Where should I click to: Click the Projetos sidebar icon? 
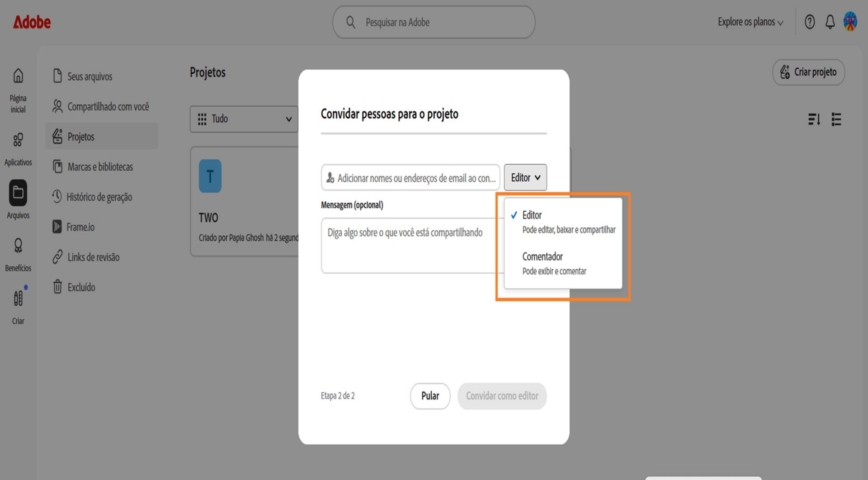(x=57, y=136)
